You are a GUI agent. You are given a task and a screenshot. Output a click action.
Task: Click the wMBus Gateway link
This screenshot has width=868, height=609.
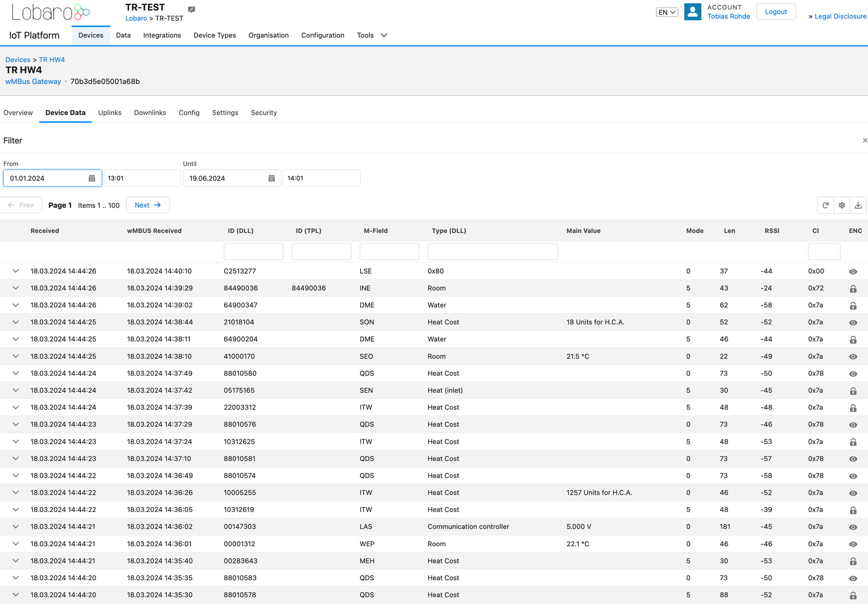coord(33,81)
